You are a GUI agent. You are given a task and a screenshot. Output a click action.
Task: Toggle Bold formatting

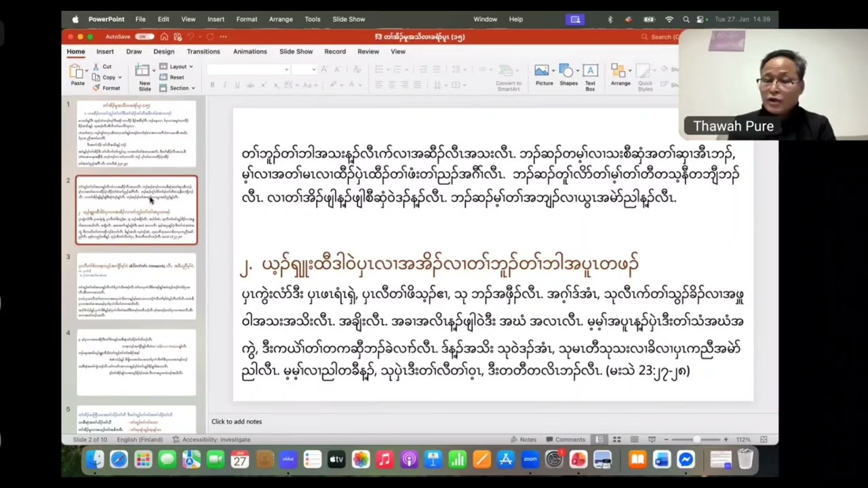[x=212, y=85]
